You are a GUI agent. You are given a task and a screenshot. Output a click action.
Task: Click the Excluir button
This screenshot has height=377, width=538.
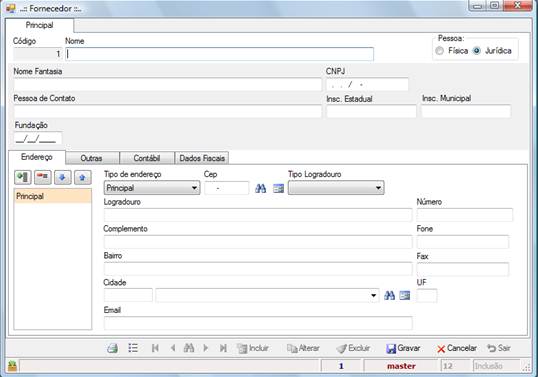tap(353, 348)
